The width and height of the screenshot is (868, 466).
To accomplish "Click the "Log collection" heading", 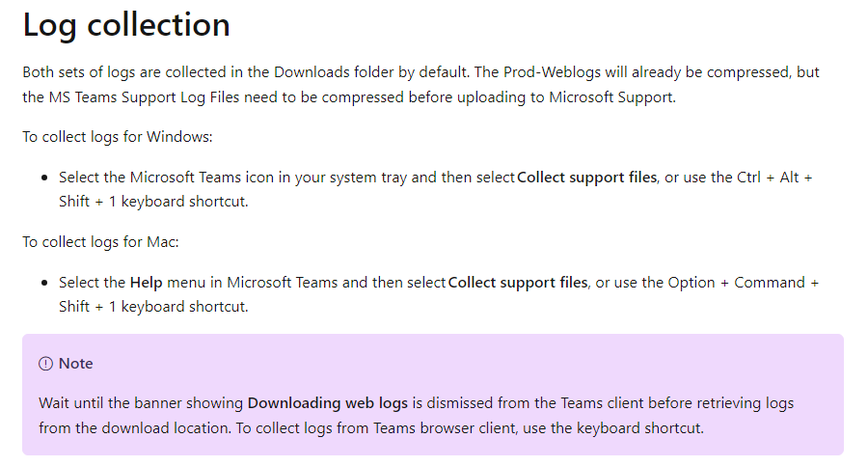I will tap(126, 25).
